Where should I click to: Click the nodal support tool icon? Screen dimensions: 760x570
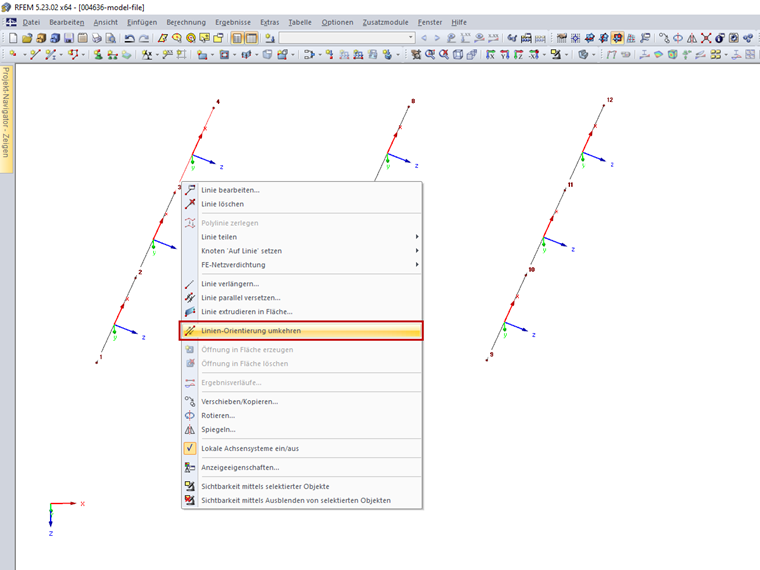pyautogui.click(x=98, y=55)
